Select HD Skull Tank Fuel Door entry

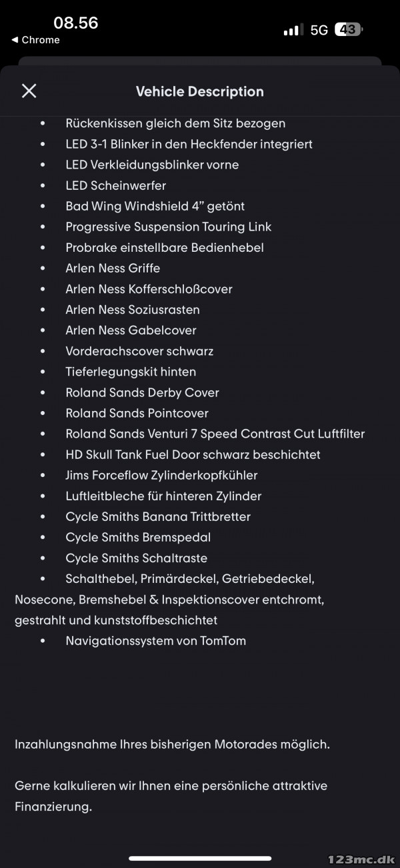pos(193,454)
